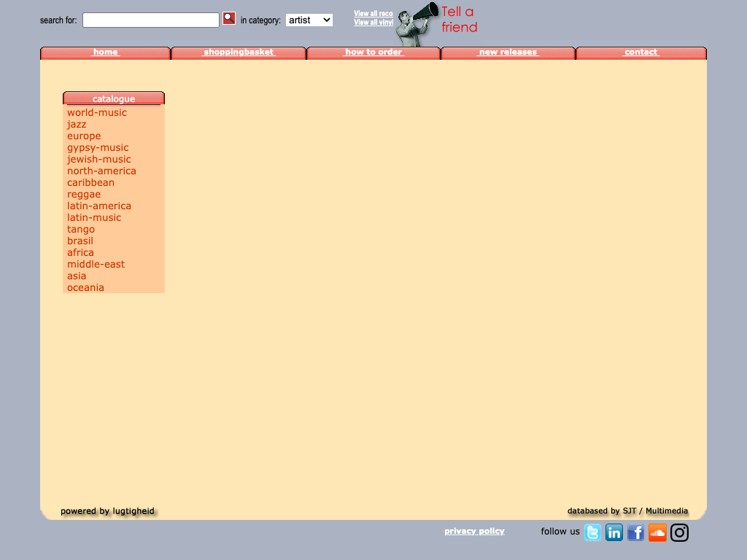Open the middle-east catalogue category

point(96,265)
